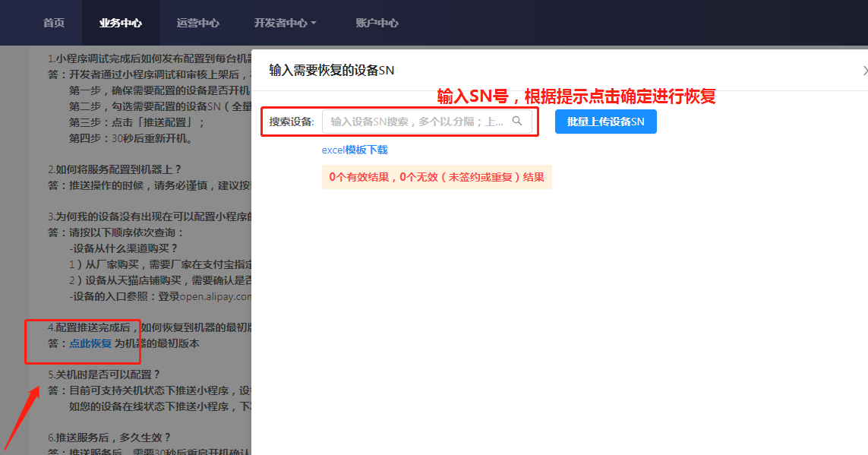
Task: Click FAQ question 6.推送服务后，多久生效
Action: [x=109, y=438]
